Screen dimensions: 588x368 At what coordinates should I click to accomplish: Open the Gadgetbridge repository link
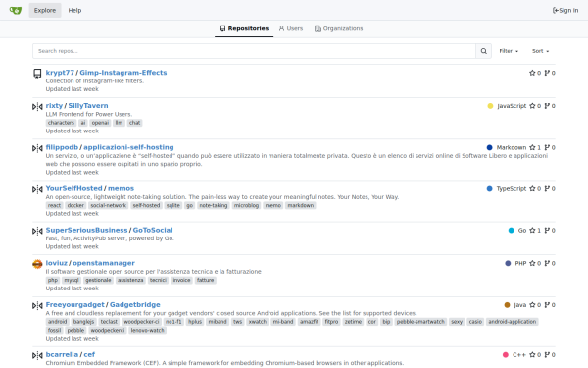pos(135,304)
